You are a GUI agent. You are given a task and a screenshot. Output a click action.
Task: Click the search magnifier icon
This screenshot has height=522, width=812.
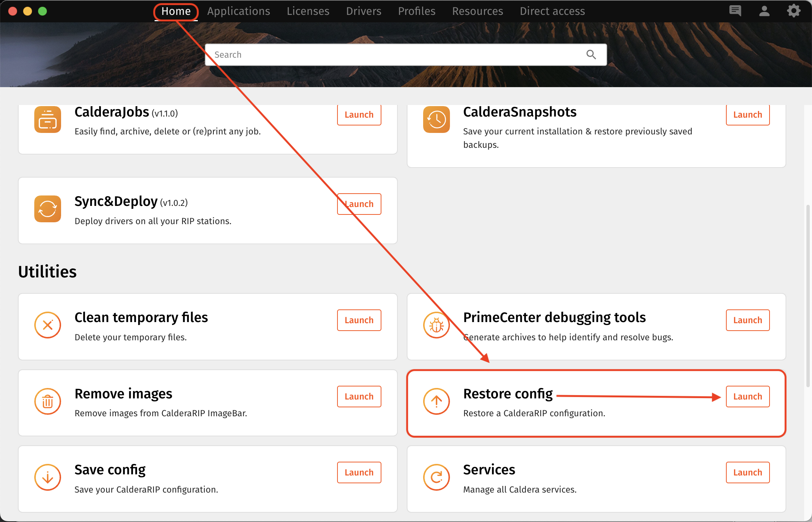pos(591,55)
